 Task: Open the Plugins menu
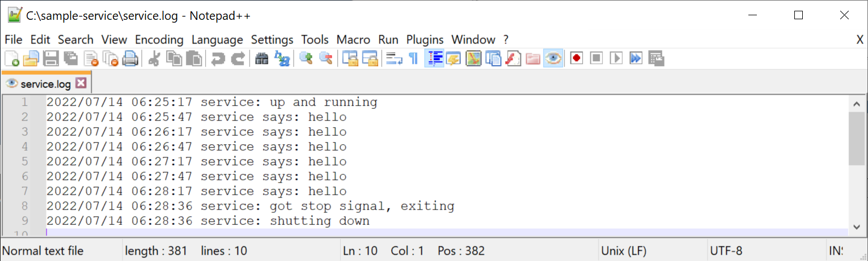click(425, 40)
